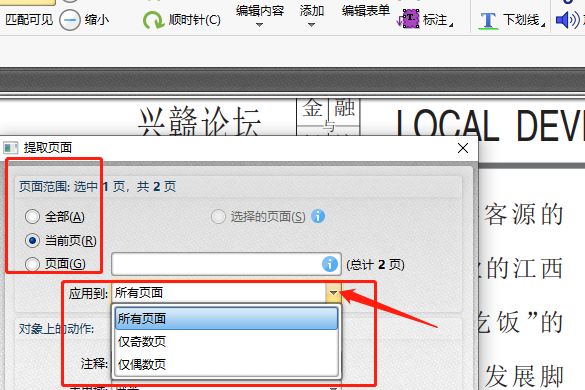
Task: Select the 页面(G) radio button
Action: pos(32,264)
